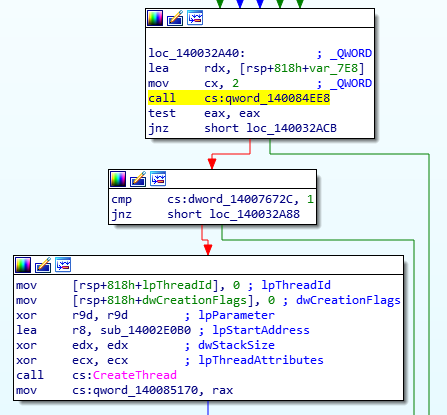The image size is (447, 415).
Task: Open node color picker in CreateThread block
Action: click(23, 265)
